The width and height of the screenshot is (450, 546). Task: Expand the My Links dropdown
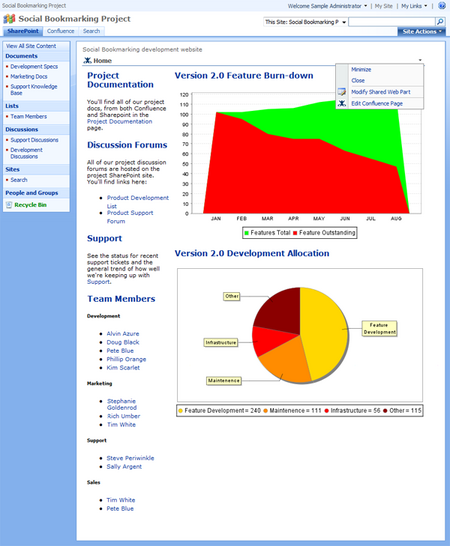point(414,6)
